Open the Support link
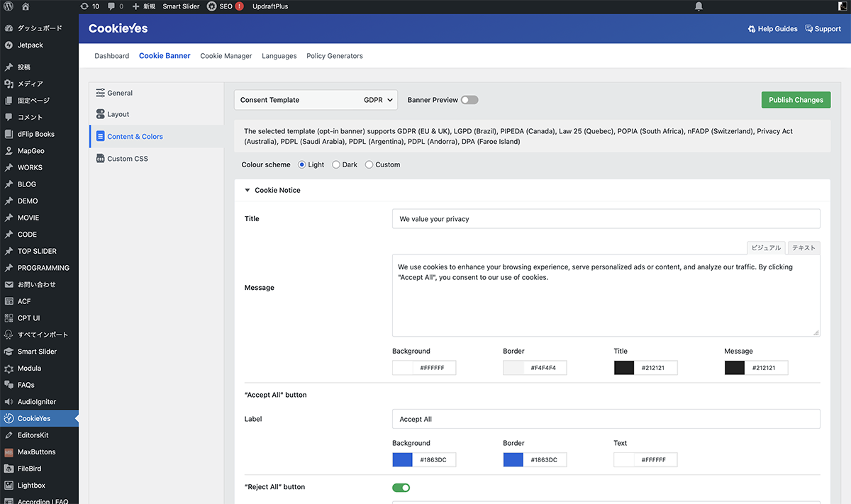The width and height of the screenshot is (851, 504). point(823,29)
